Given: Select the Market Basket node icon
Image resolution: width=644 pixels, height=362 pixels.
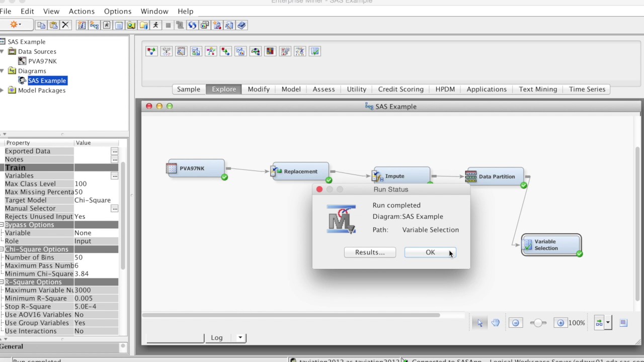Looking at the screenshot, I should [x=225, y=51].
